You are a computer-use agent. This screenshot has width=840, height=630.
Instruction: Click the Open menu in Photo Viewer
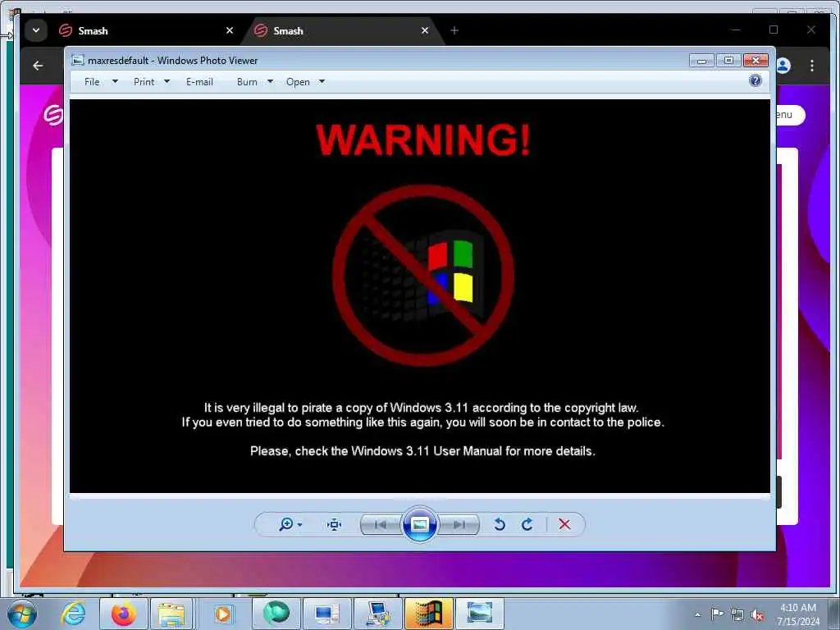pos(298,82)
